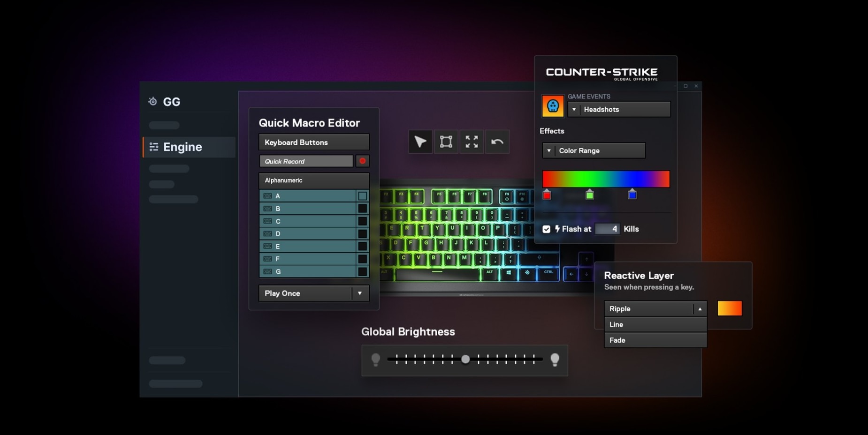Click the illuminated spacebar on keyboard preview
This screenshot has height=435, width=868.
pyautogui.click(x=437, y=273)
